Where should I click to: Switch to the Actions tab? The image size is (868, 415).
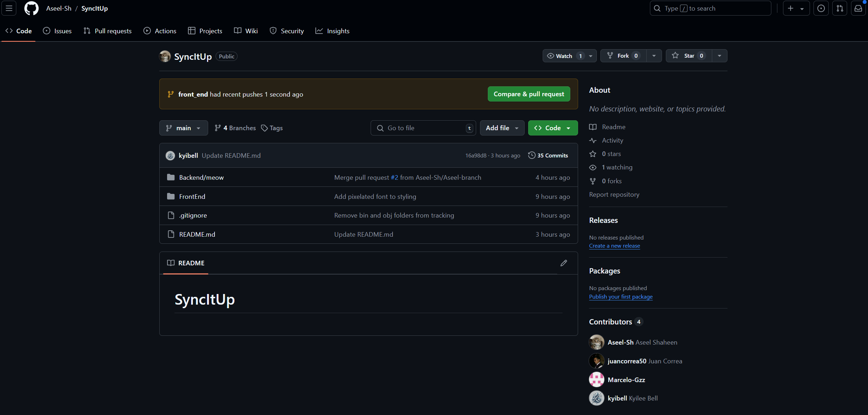point(160,31)
